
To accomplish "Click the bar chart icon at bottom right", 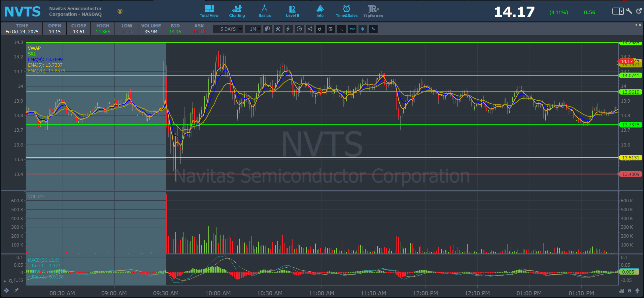I will tap(622, 291).
